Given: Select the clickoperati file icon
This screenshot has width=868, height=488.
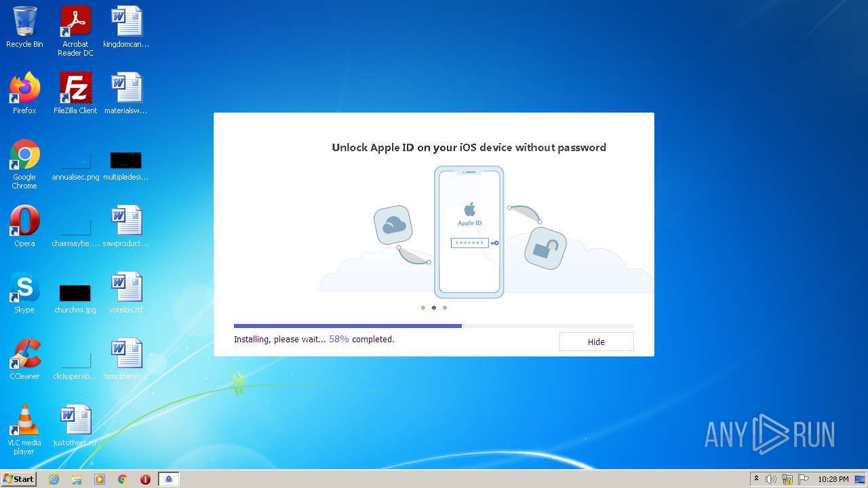Looking at the screenshot, I should (75, 365).
